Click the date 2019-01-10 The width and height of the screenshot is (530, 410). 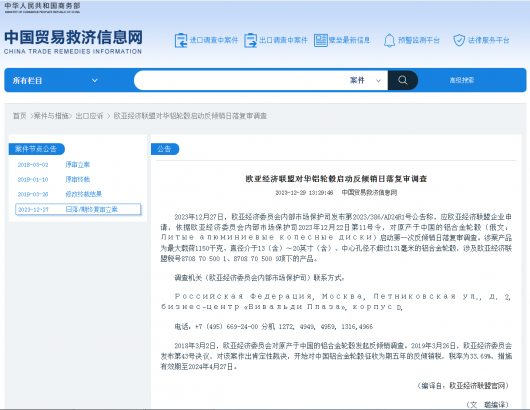(x=33, y=179)
